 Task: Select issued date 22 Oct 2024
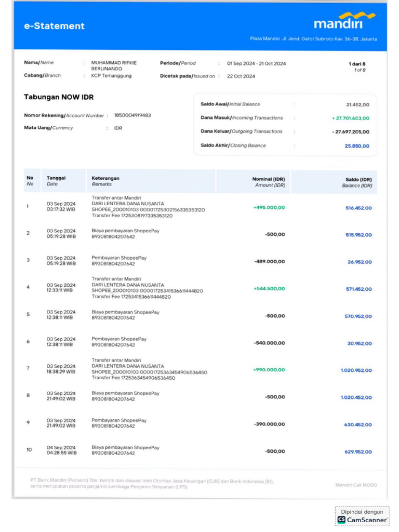(x=241, y=76)
